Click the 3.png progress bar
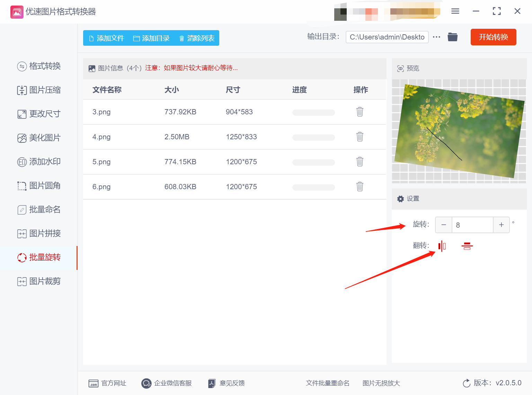 coord(313,112)
